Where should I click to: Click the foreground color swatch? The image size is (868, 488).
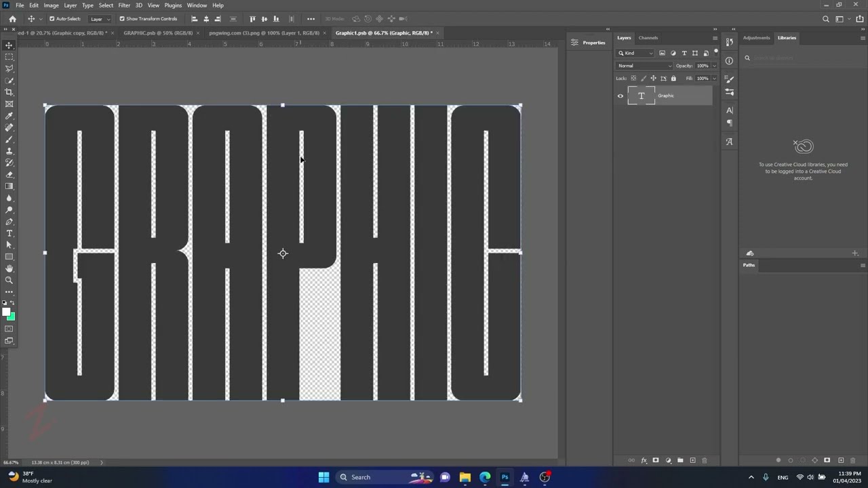(6, 312)
